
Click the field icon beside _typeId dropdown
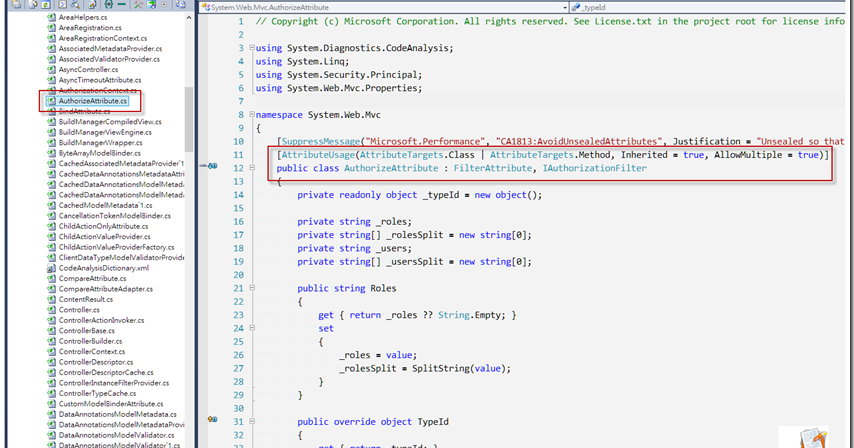[577, 6]
